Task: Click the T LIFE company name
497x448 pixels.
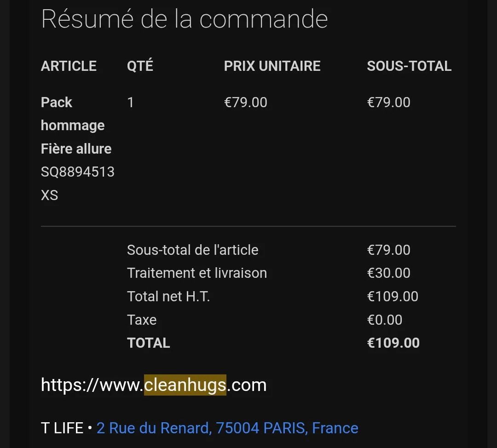Action: coord(62,428)
